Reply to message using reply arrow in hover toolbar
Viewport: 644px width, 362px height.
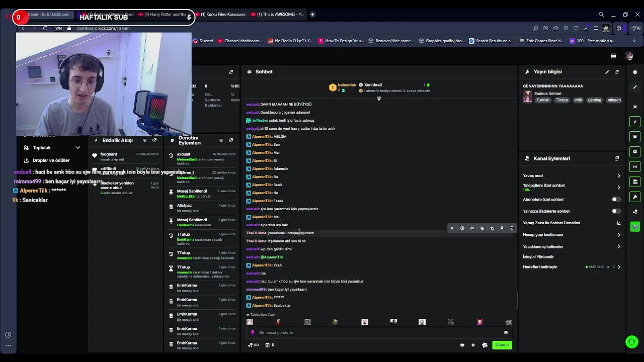click(x=492, y=228)
